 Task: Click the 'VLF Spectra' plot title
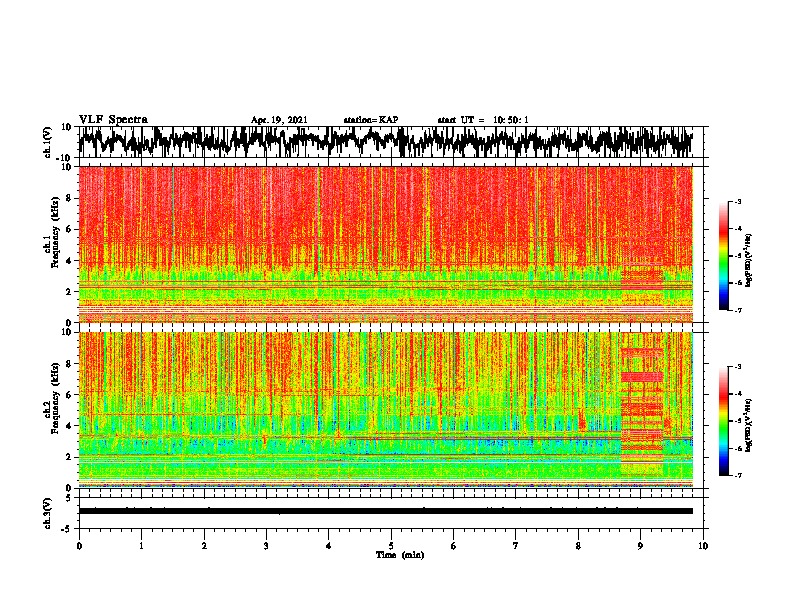tap(113, 120)
